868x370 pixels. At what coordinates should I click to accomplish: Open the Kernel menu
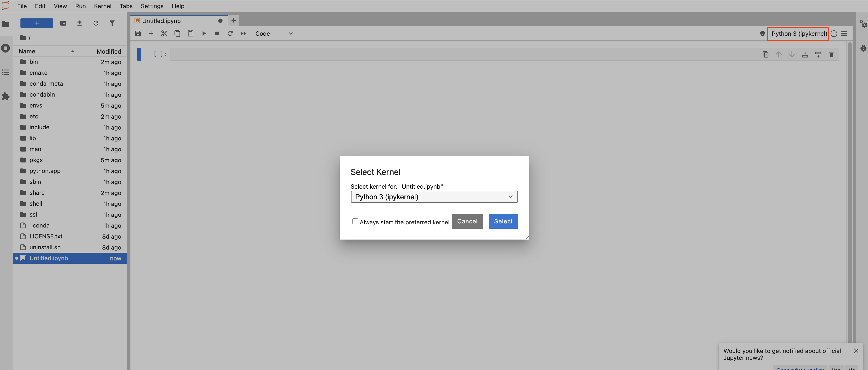(x=102, y=6)
